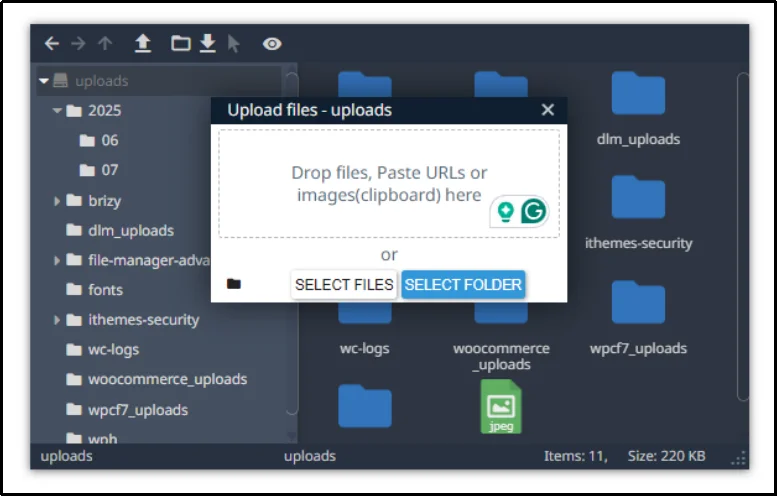
Task: Expand the brizy folder in tree
Action: (58, 201)
